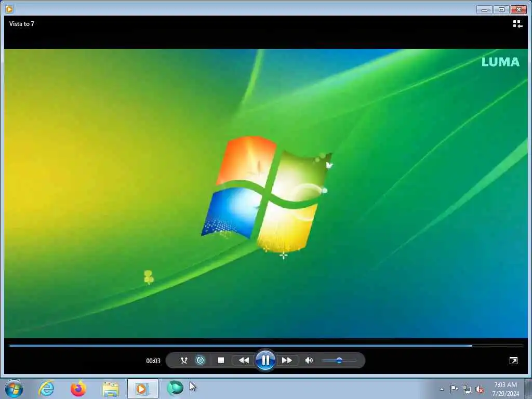Click muted system volume tray icon
The width and height of the screenshot is (532, 399).
coord(480,389)
